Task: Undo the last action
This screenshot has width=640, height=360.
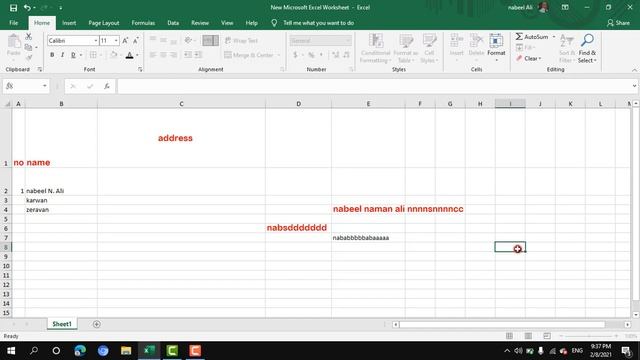Action: [x=27, y=8]
